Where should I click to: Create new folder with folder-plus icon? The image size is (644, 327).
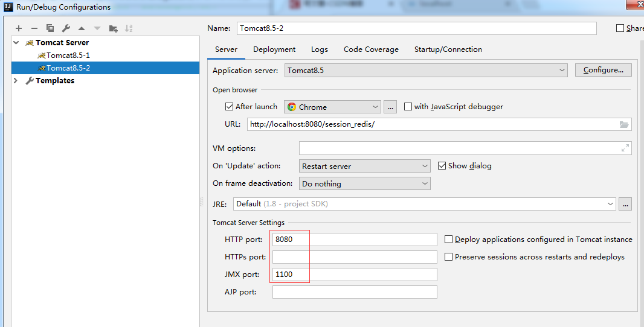point(113,28)
